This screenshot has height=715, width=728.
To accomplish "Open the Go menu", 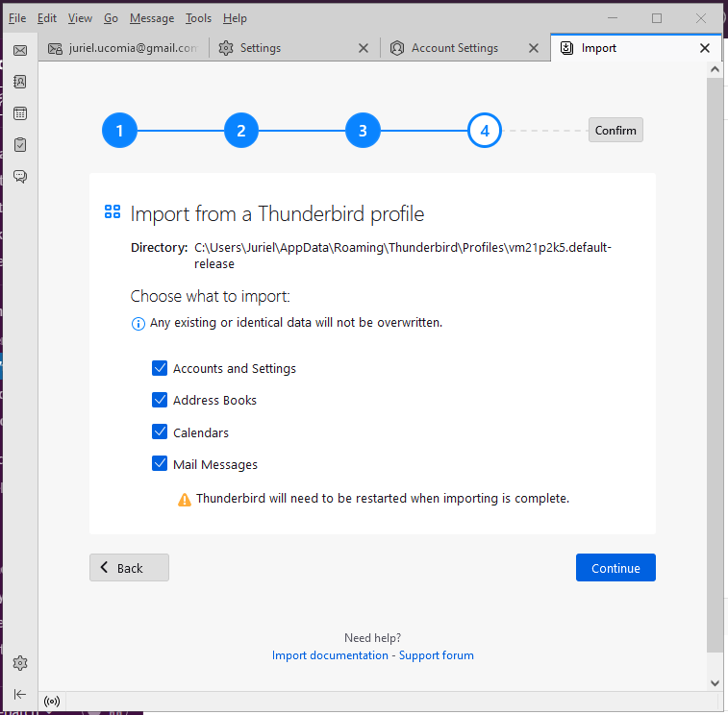I will click(x=111, y=18).
